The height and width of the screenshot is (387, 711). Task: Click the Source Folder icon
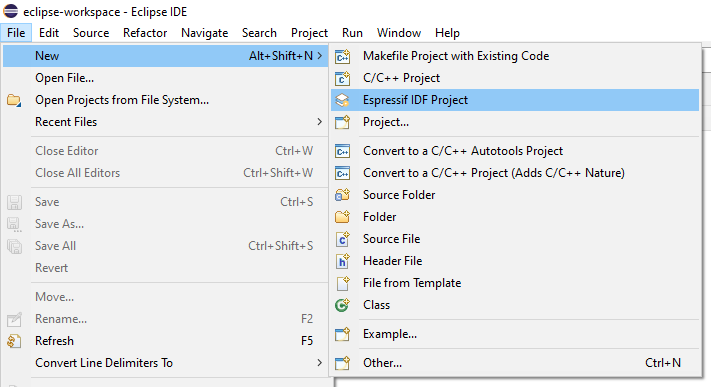point(342,195)
